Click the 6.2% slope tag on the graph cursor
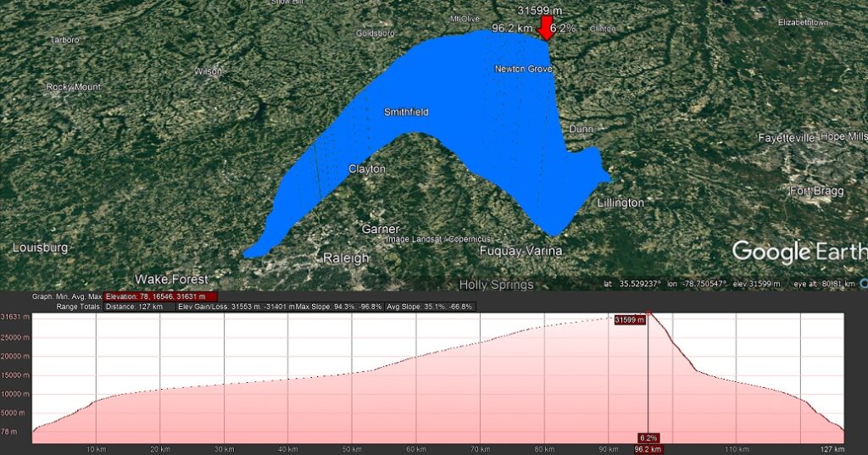 pos(648,437)
